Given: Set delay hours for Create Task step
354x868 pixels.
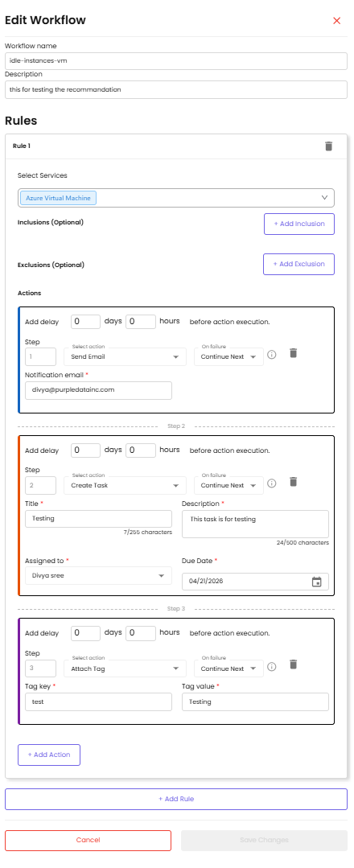Looking at the screenshot, I should (x=141, y=450).
